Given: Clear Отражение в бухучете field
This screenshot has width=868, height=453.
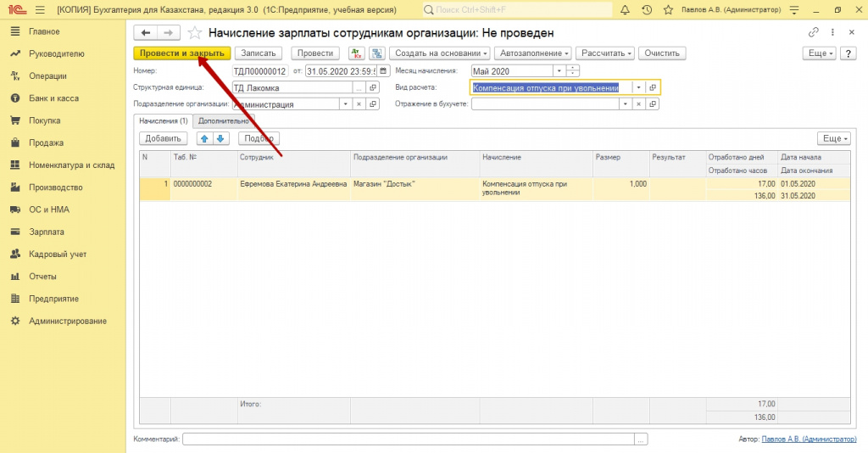Looking at the screenshot, I should coord(639,104).
